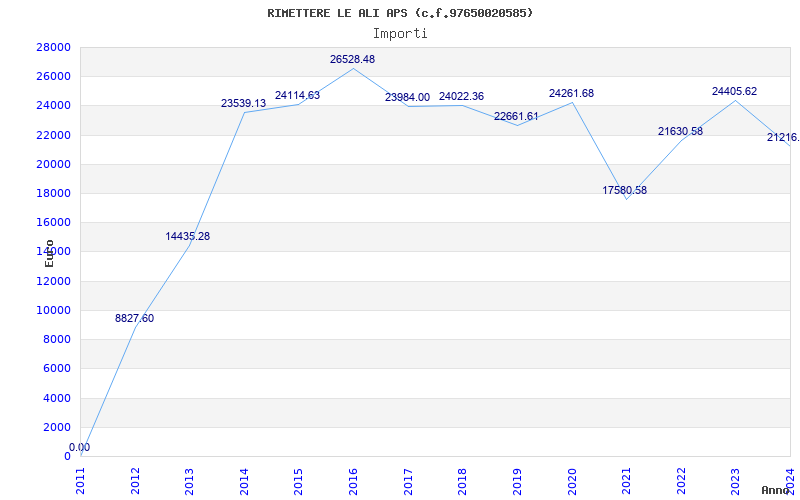
Task: Click the 21630.58 data label
Action: point(680,132)
